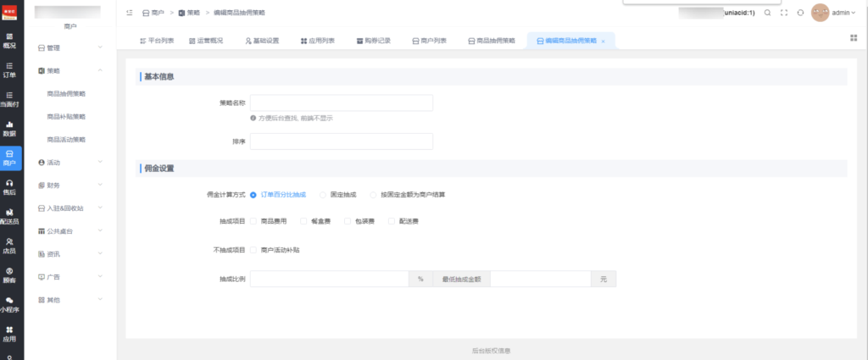Screen dimensions: 868x360
Task: Open 商品抽佣策略 in the side menu
Action: 66,94
